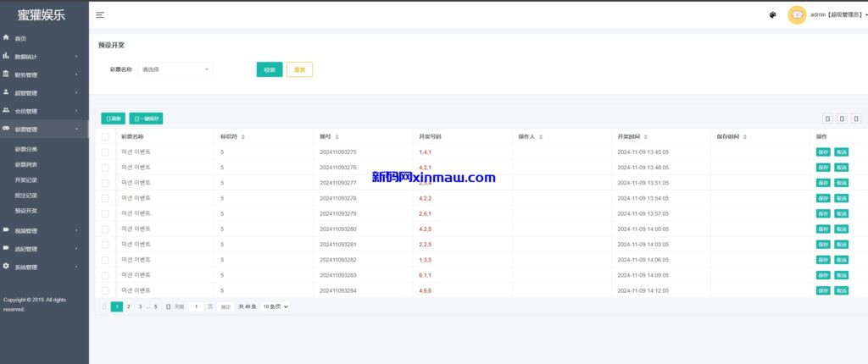Open the 开奖记录 submenu item
The width and height of the screenshot is (868, 364).
[26, 180]
